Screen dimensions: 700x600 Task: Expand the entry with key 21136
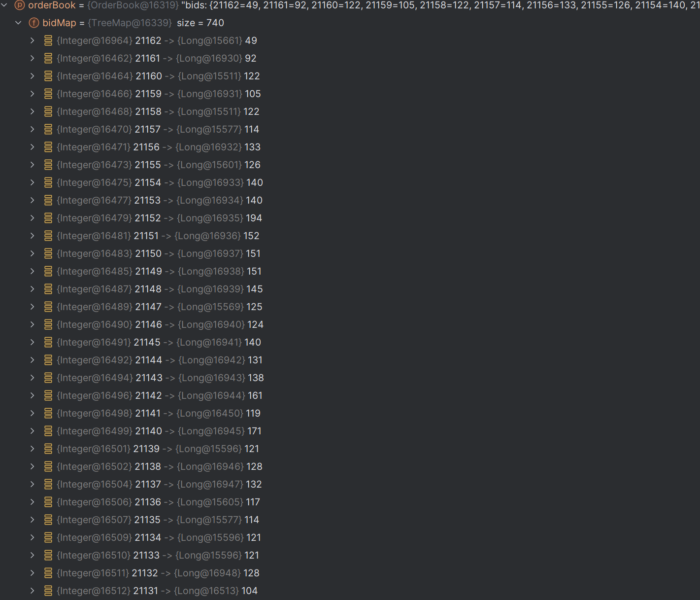pos(33,502)
